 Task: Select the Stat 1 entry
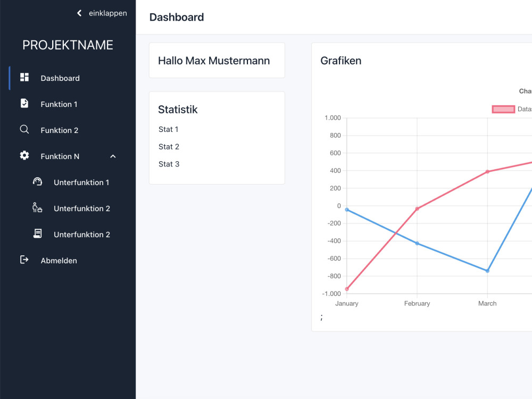pos(168,129)
